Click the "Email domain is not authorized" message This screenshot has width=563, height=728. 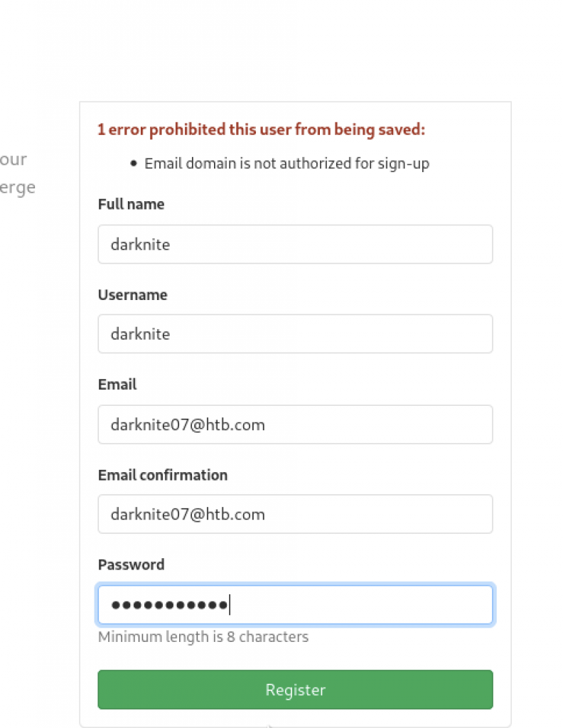coord(286,164)
